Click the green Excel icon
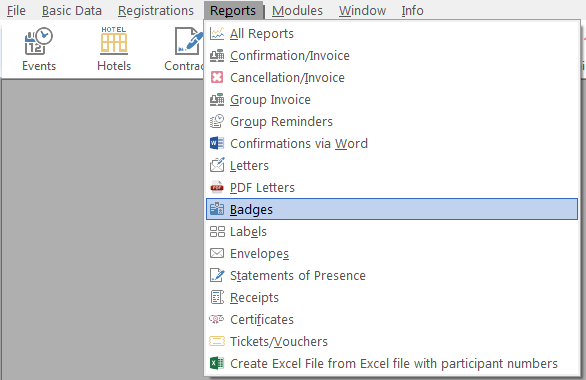The image size is (586, 380). tap(217, 363)
